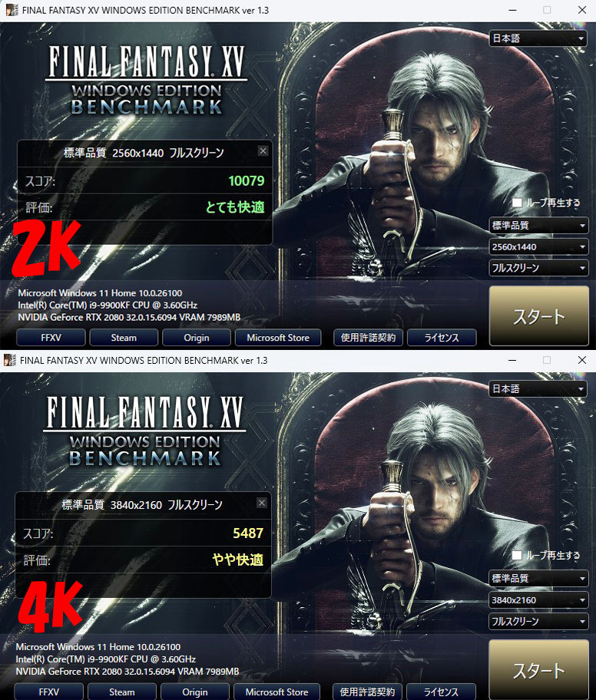Open ライセンス license button in lower window

pyautogui.click(x=441, y=692)
